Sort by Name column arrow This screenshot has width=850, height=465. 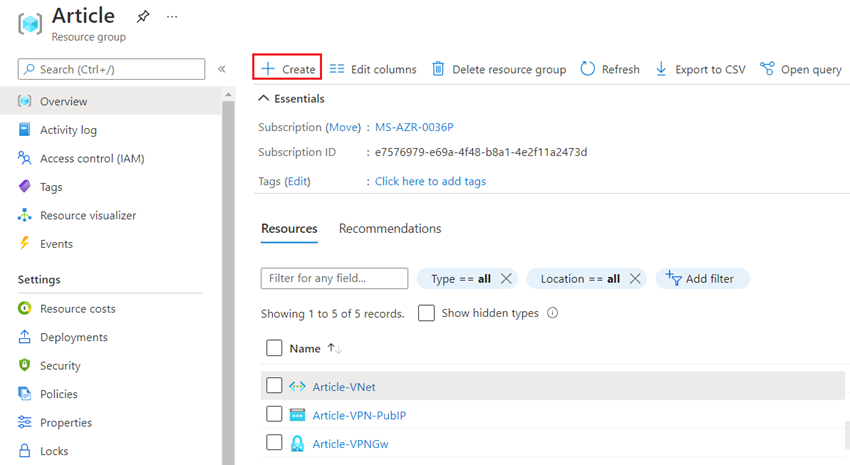[334, 349]
